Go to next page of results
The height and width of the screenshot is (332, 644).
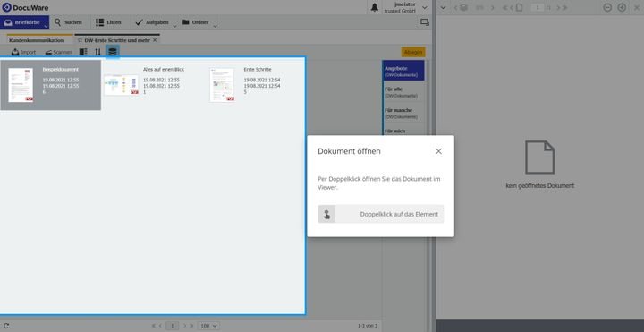(184, 326)
